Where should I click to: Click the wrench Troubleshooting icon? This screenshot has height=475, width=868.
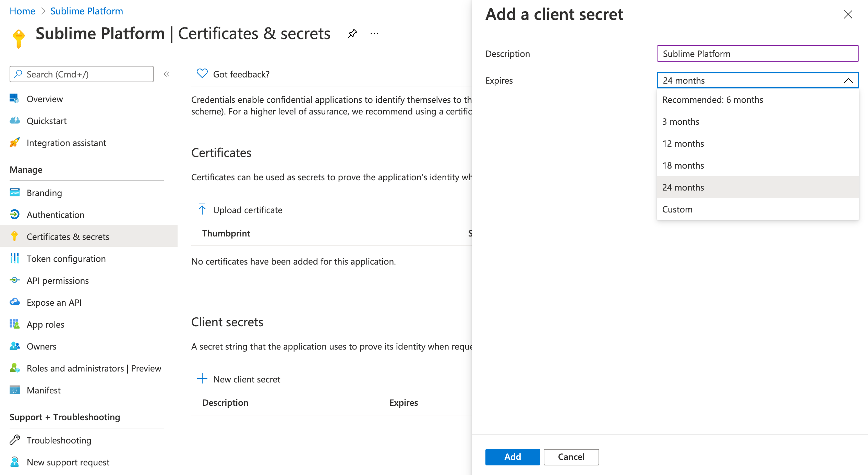point(15,440)
